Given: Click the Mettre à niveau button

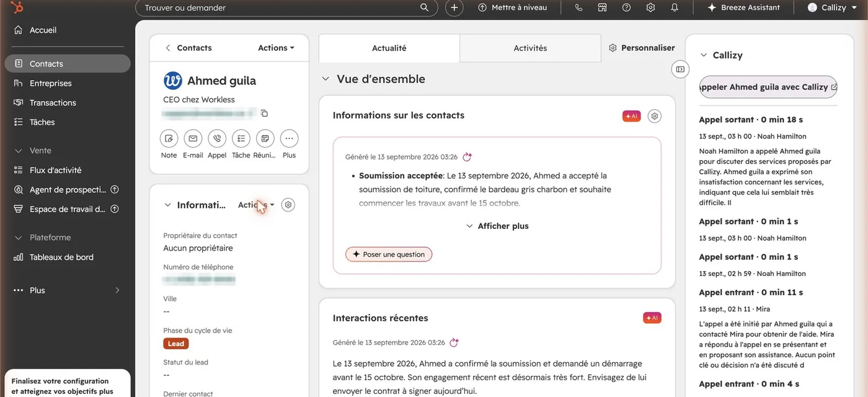Looking at the screenshot, I should (x=513, y=7).
